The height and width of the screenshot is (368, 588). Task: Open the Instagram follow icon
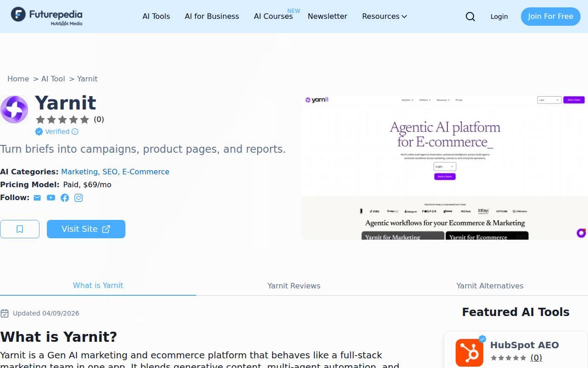[79, 198]
